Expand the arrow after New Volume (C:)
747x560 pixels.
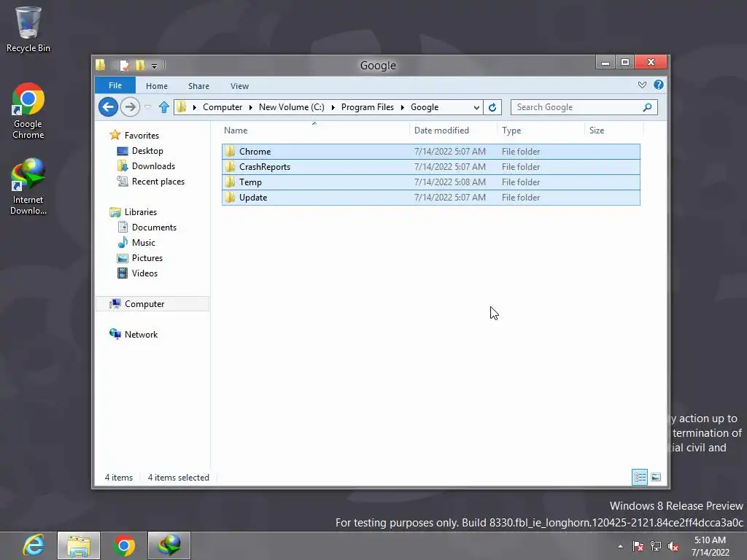coord(333,107)
